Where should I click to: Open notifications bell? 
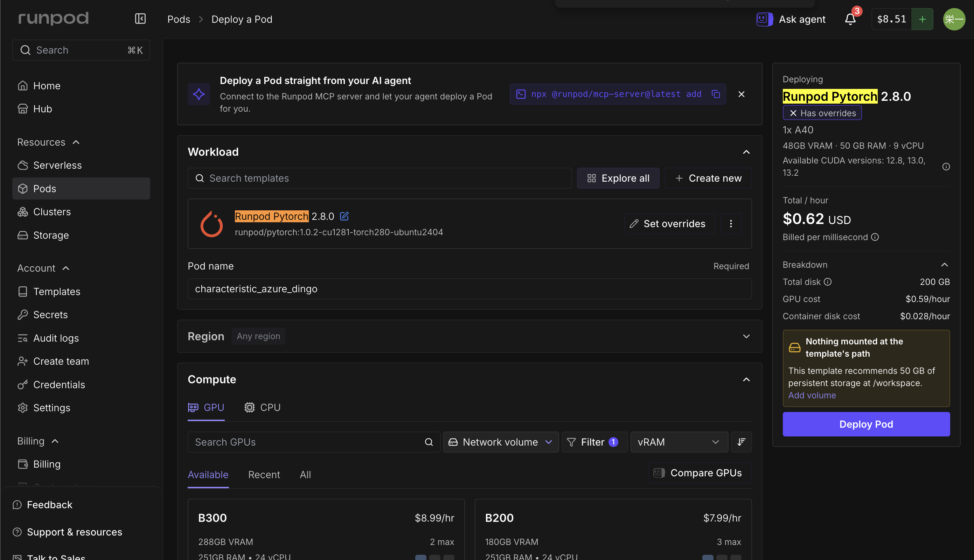click(850, 19)
